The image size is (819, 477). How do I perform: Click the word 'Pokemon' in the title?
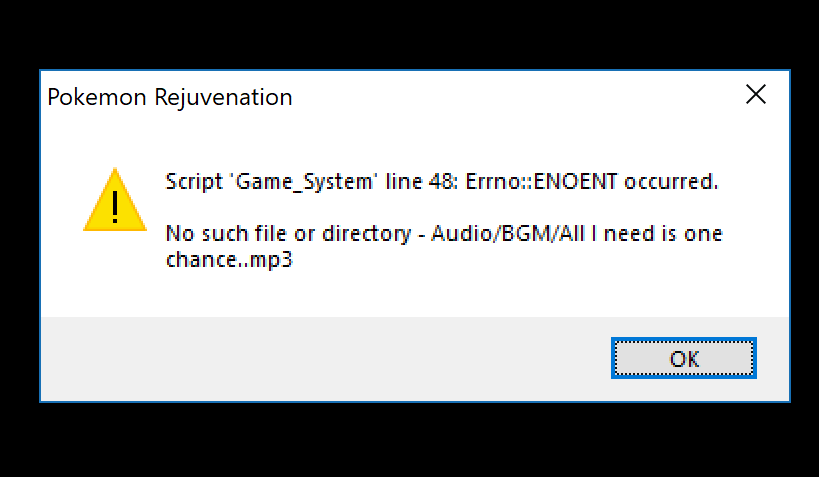click(x=97, y=98)
